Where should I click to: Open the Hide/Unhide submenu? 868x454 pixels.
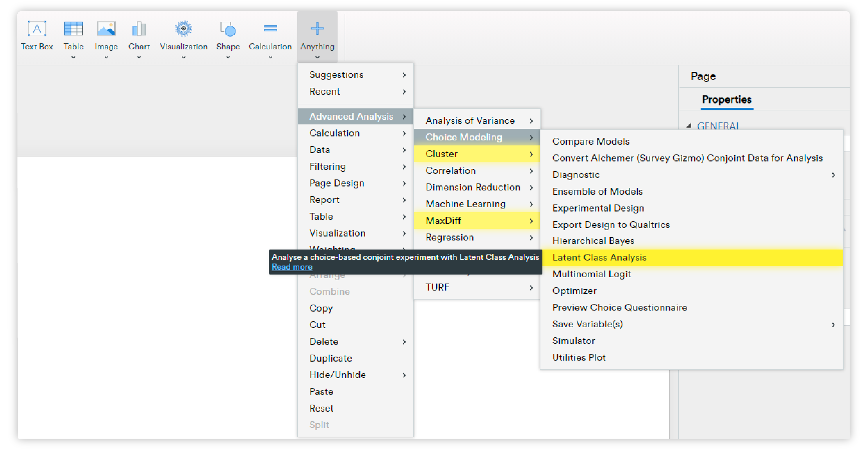click(356, 375)
